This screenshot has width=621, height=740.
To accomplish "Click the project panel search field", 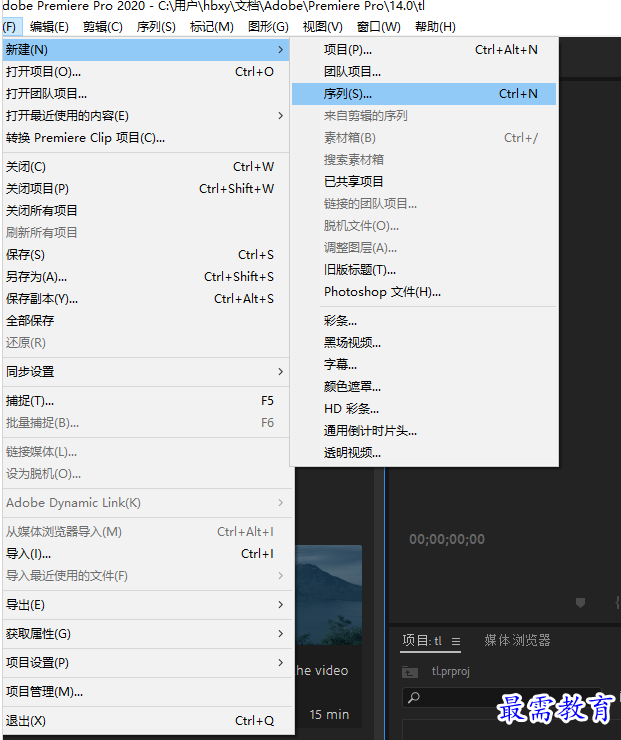I will coord(502,698).
